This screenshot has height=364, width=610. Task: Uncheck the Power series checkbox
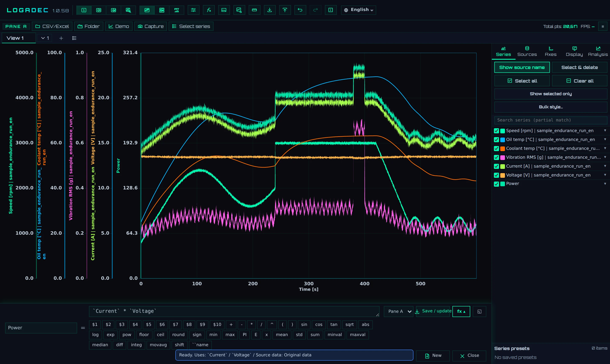(x=496, y=184)
